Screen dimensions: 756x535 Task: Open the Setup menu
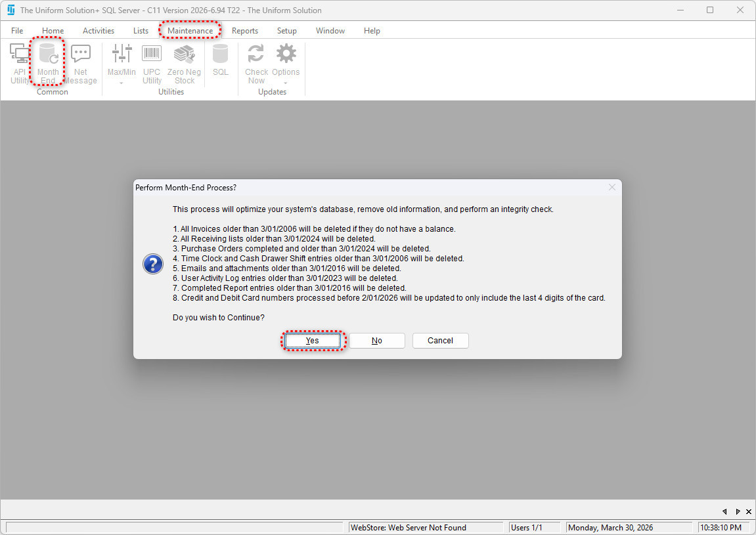click(286, 31)
